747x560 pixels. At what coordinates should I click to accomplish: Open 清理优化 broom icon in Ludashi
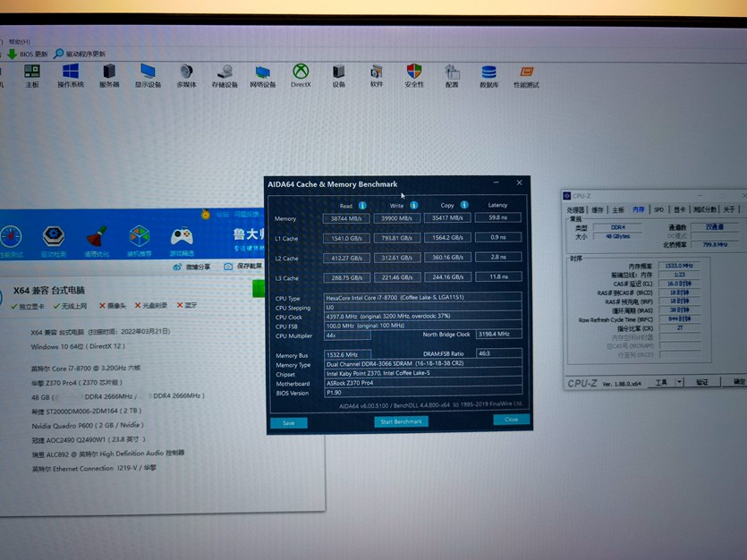point(97,238)
